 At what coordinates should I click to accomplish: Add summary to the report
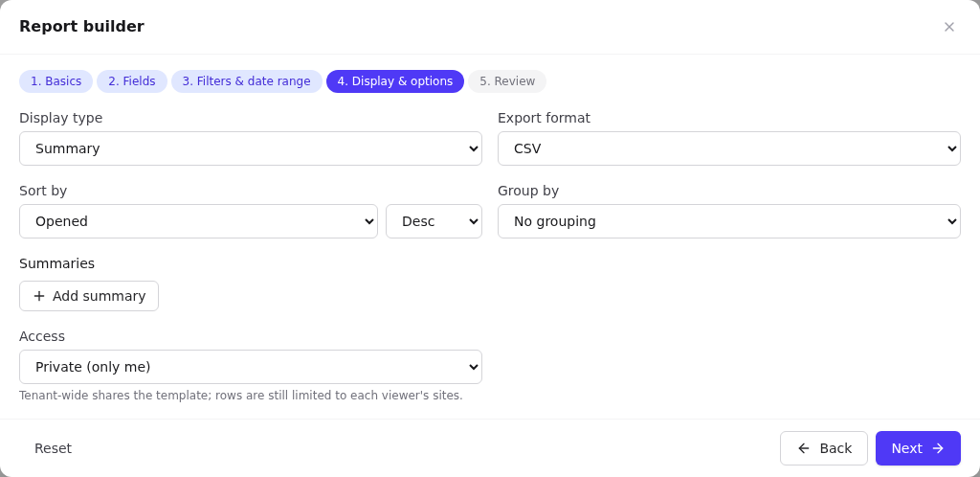click(x=89, y=296)
